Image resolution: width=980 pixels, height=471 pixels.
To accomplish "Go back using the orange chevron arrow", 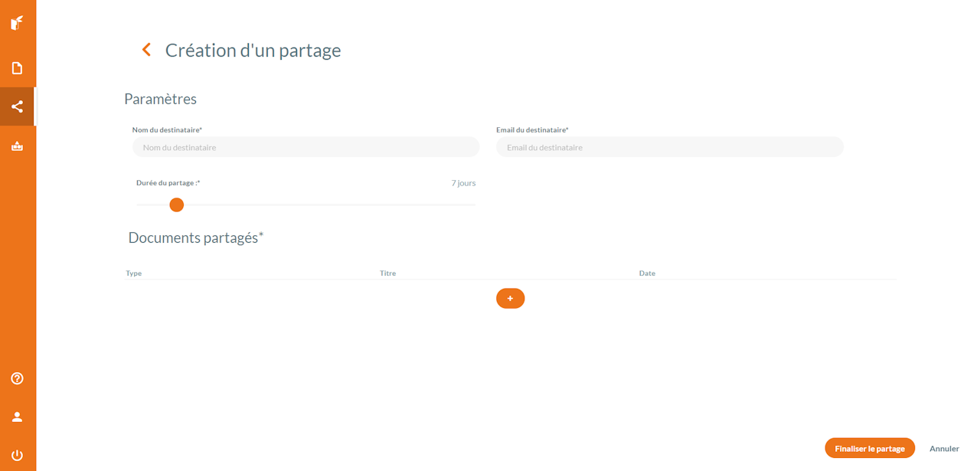I will [x=146, y=50].
